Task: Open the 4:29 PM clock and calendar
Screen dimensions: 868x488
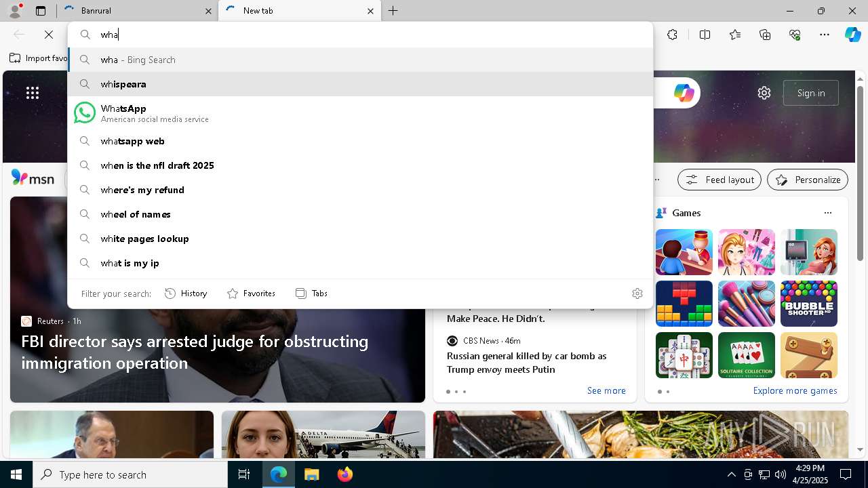Action: 809,474
